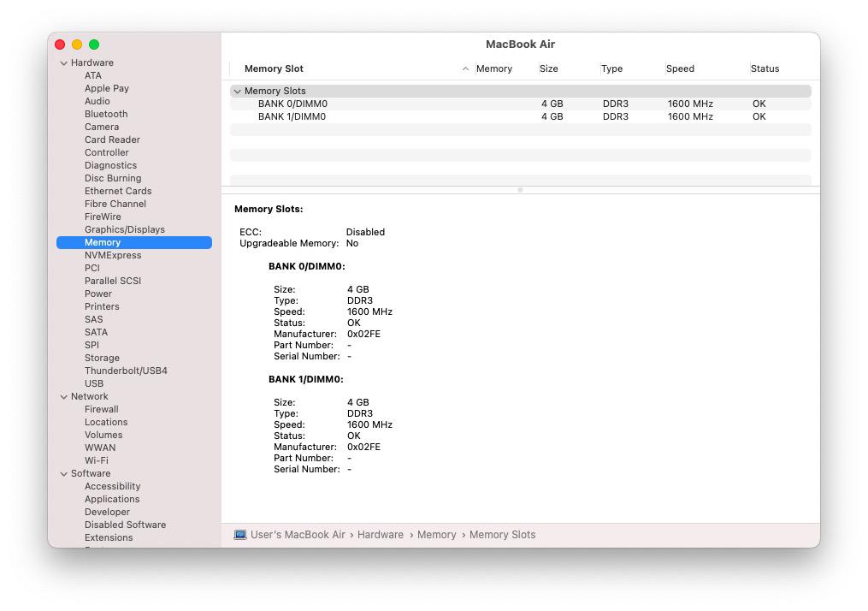Viewport: 868px width, 611px height.
Task: Open Diagnostics in the sidebar
Action: click(110, 165)
